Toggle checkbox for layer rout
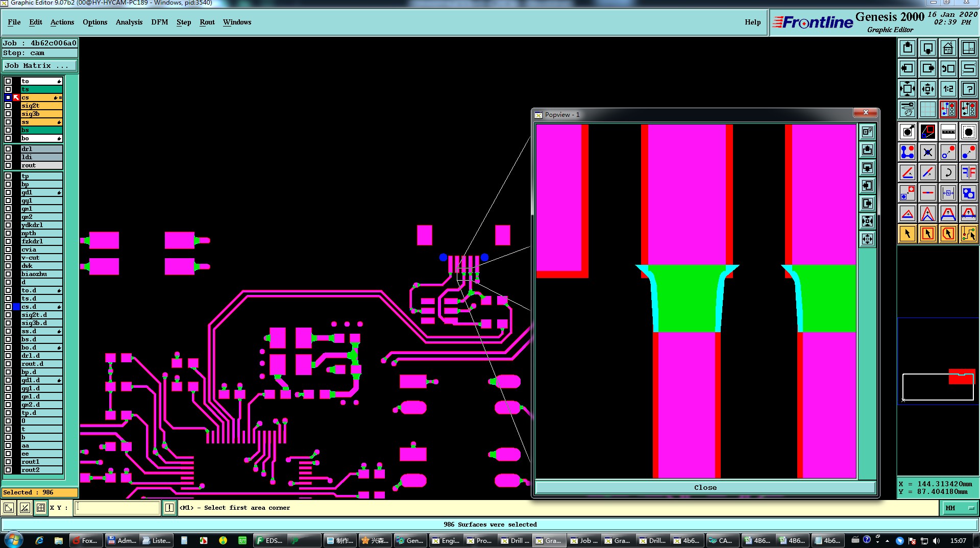 [8, 165]
